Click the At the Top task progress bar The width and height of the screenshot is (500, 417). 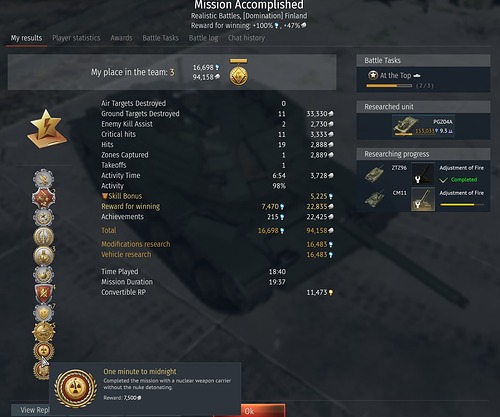[389, 86]
